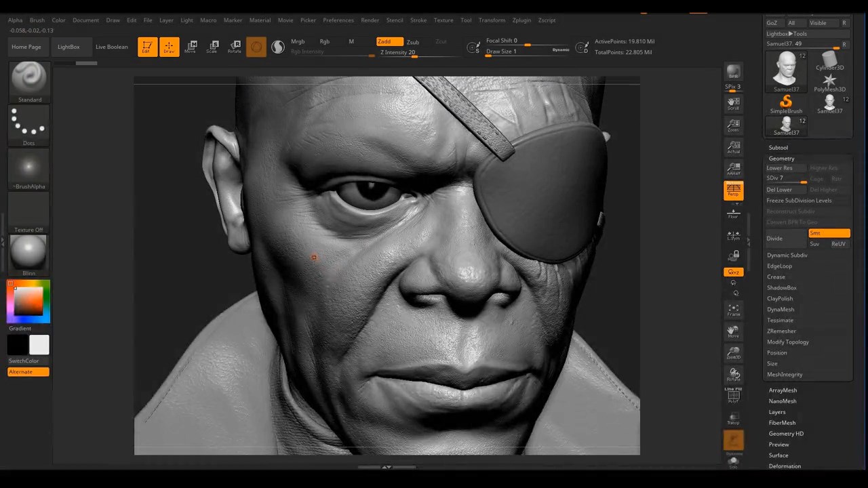Toggle the Floor grid
Screen dimensions: 868x488
733,213
